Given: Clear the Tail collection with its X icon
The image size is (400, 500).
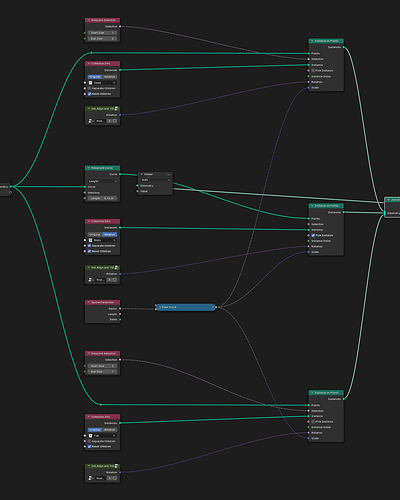Looking at the screenshot, I should pyautogui.click(x=114, y=435).
